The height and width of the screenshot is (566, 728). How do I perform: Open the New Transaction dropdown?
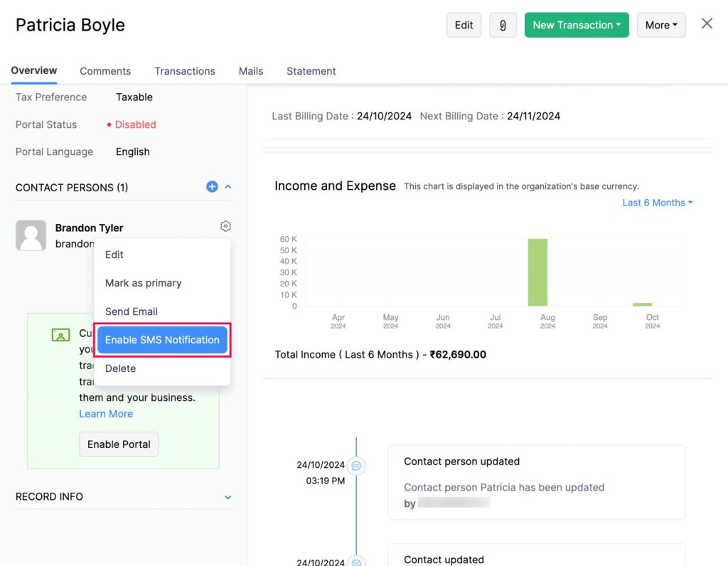click(x=577, y=25)
